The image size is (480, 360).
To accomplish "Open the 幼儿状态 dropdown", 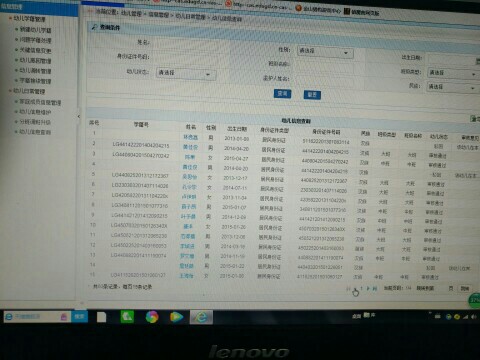I will pos(186,73).
